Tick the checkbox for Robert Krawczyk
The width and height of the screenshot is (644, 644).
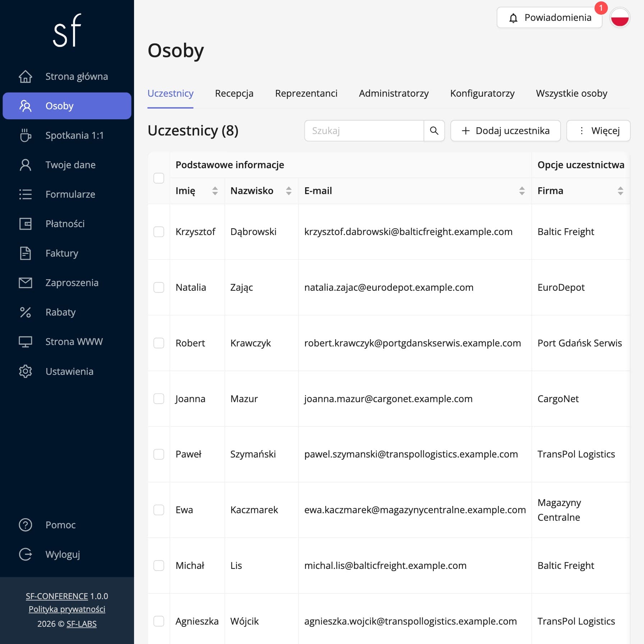[159, 343]
